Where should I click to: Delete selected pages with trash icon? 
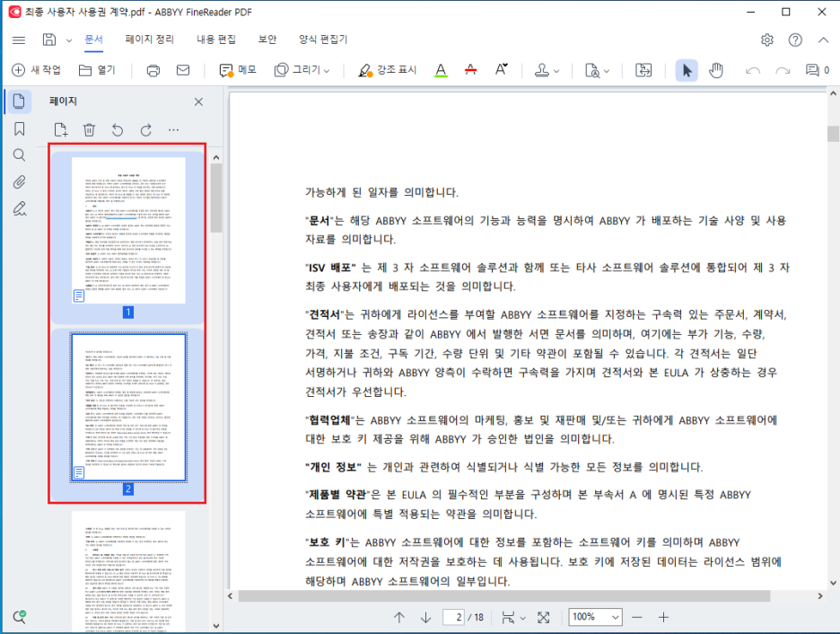89,129
